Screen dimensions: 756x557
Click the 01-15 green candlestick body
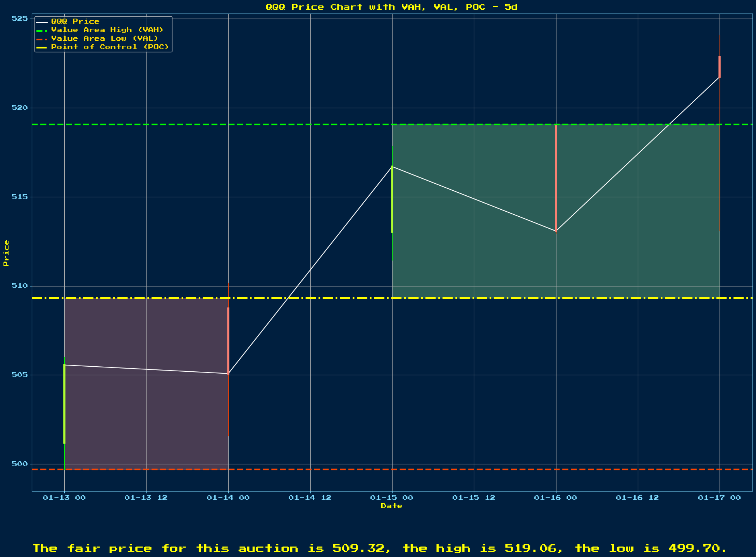pos(392,199)
